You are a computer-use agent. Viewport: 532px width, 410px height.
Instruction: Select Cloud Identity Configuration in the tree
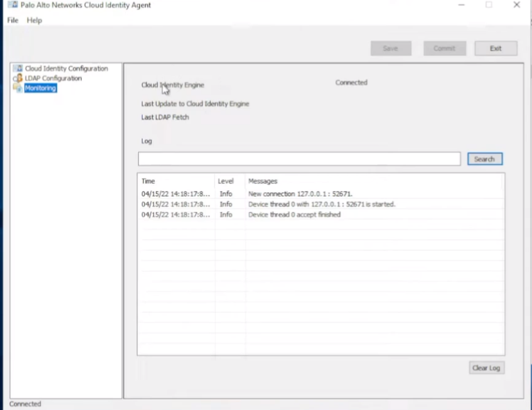[x=67, y=69]
